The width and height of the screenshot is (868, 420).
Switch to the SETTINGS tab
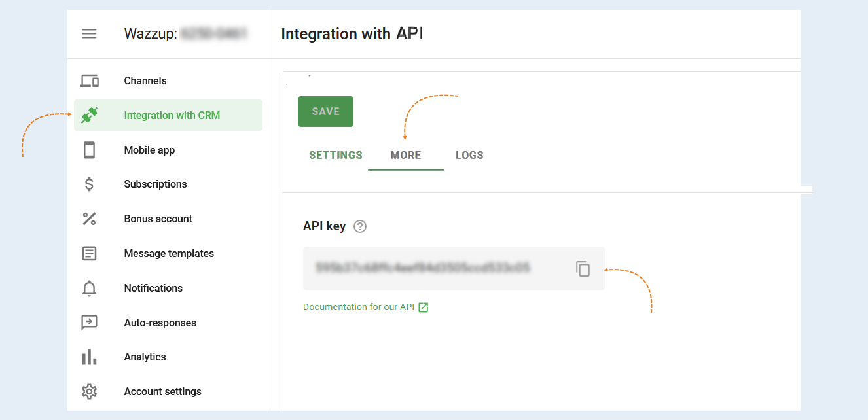(336, 156)
